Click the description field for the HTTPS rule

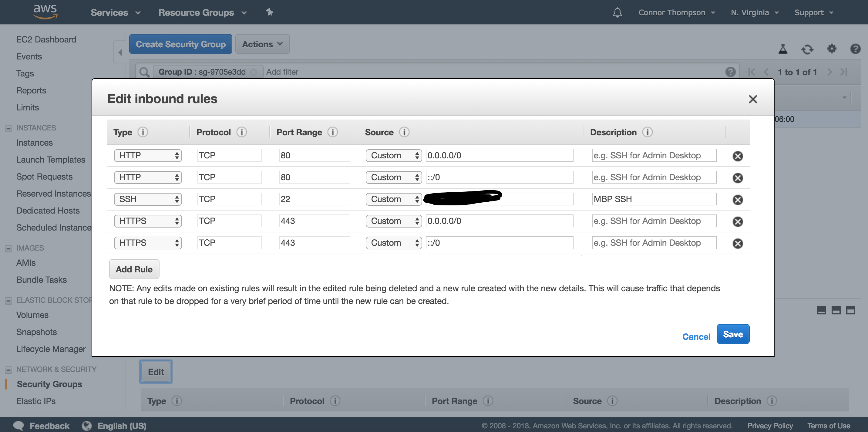coord(653,221)
